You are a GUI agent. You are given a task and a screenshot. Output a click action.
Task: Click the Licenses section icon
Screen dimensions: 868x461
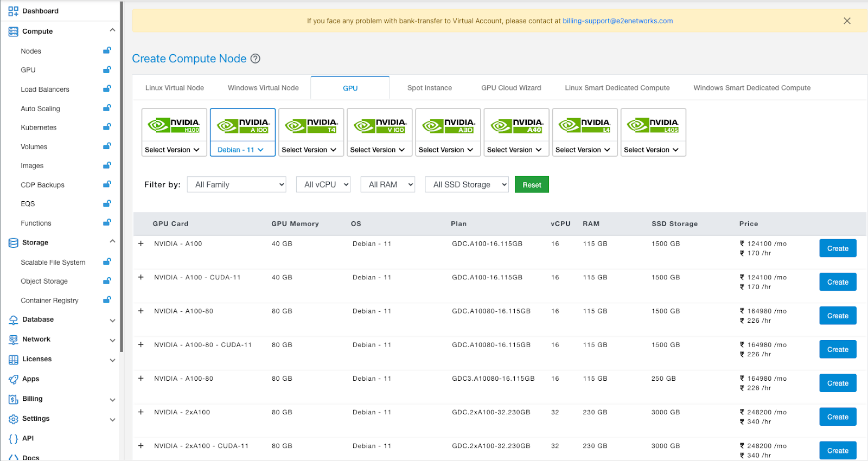point(13,360)
